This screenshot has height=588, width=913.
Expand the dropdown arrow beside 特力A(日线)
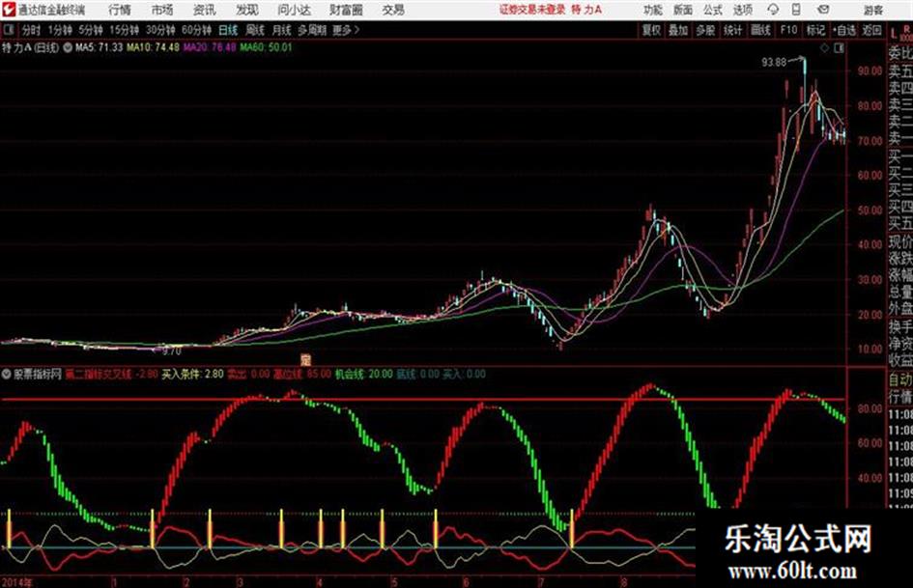(68, 47)
